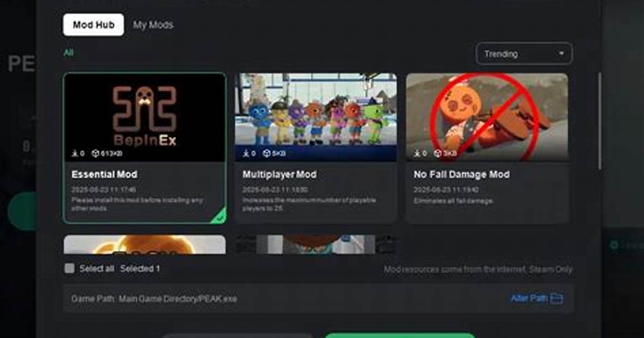The height and width of the screenshot is (338, 644).
Task: Click the Multiplayer Mod description text
Action: coord(309,204)
